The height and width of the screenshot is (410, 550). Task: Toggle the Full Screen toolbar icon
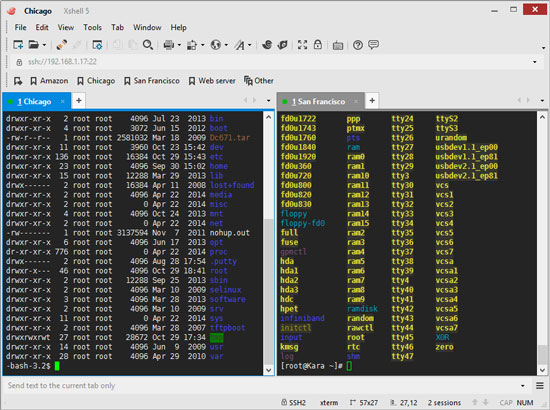[302, 45]
